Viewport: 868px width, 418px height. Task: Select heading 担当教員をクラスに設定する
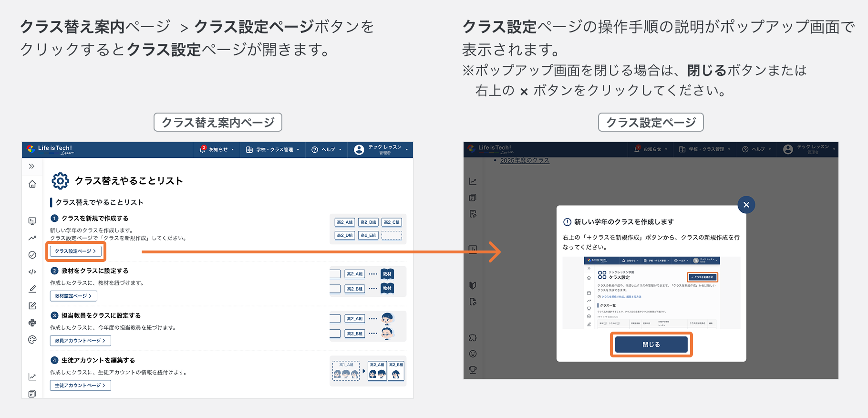101,315
